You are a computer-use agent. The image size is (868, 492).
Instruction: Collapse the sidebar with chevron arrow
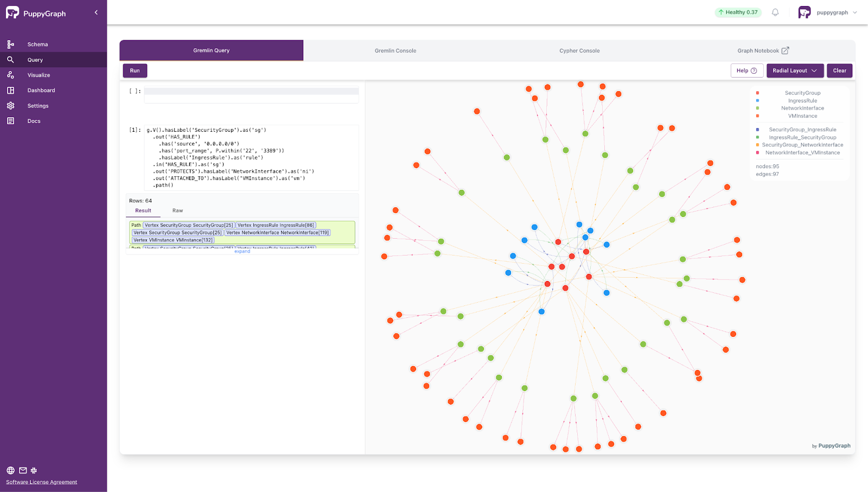click(x=96, y=12)
